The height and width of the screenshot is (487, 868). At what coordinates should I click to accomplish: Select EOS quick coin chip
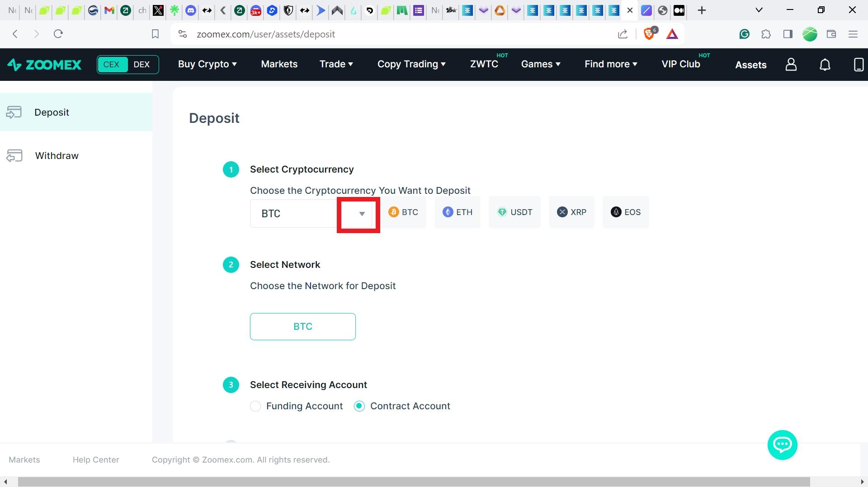pos(626,212)
